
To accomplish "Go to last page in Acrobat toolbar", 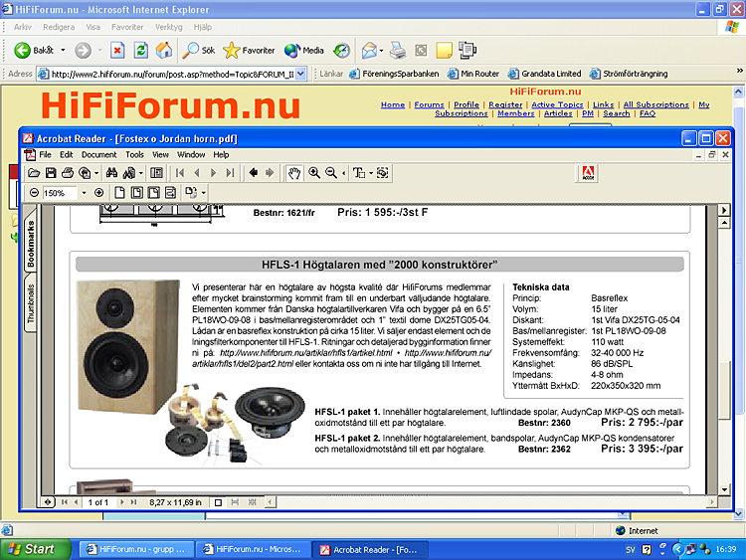I will pyautogui.click(x=231, y=173).
